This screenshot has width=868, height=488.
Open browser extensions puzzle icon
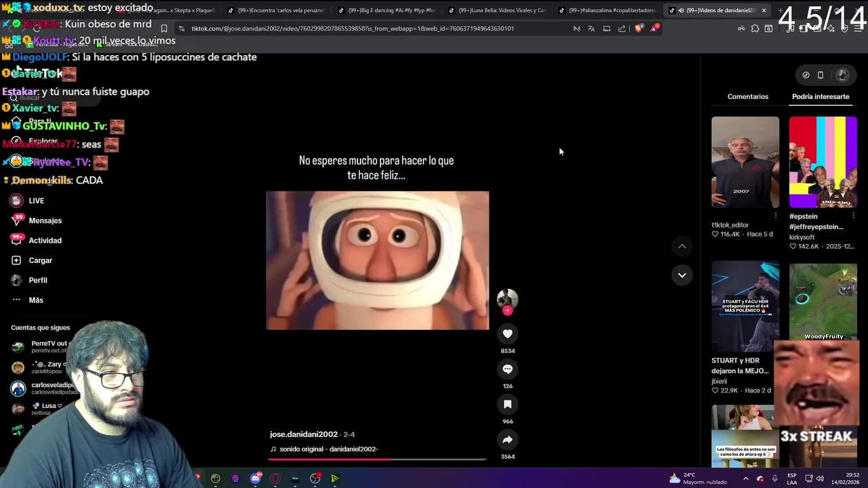[x=755, y=28]
